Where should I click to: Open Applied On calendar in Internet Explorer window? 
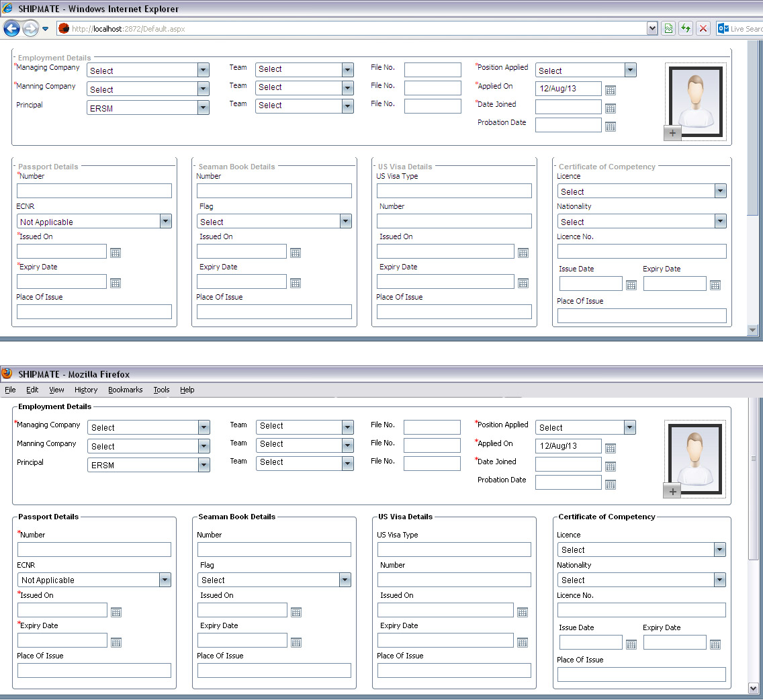click(x=611, y=90)
